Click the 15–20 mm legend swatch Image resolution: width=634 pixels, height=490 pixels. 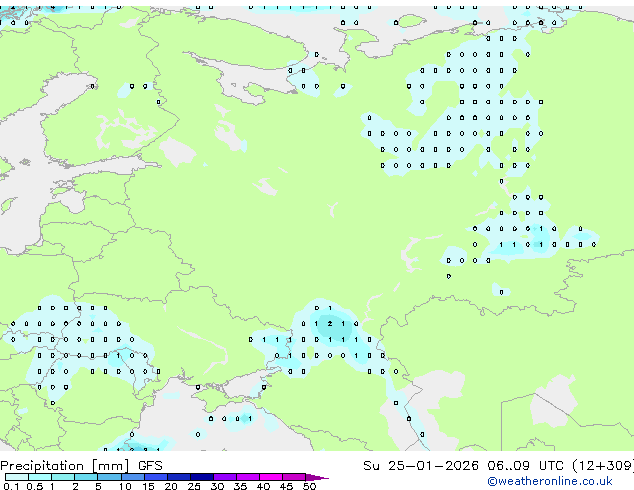[x=156, y=477]
